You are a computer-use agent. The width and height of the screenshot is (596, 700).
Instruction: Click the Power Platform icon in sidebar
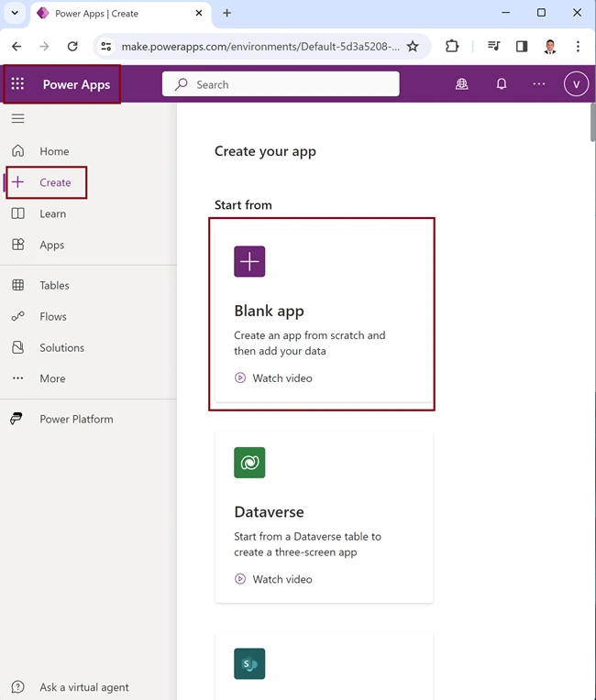click(17, 419)
